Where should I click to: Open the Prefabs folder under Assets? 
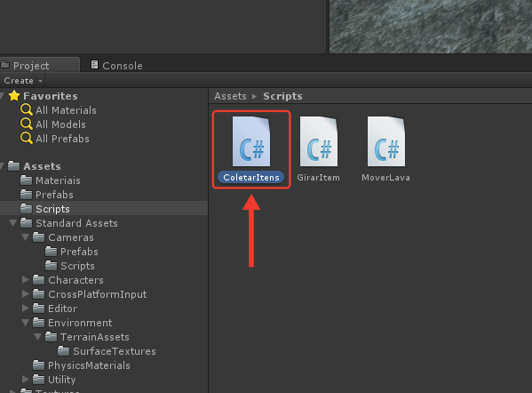(x=54, y=195)
